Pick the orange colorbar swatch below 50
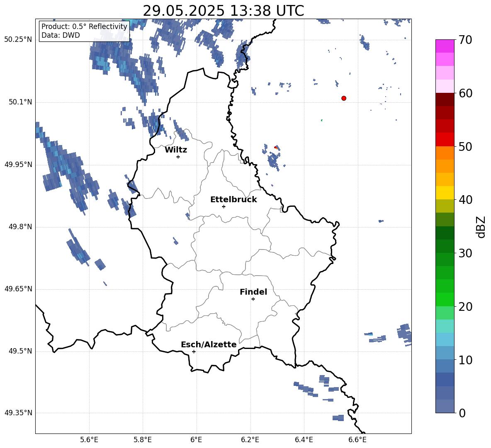 (x=445, y=153)
